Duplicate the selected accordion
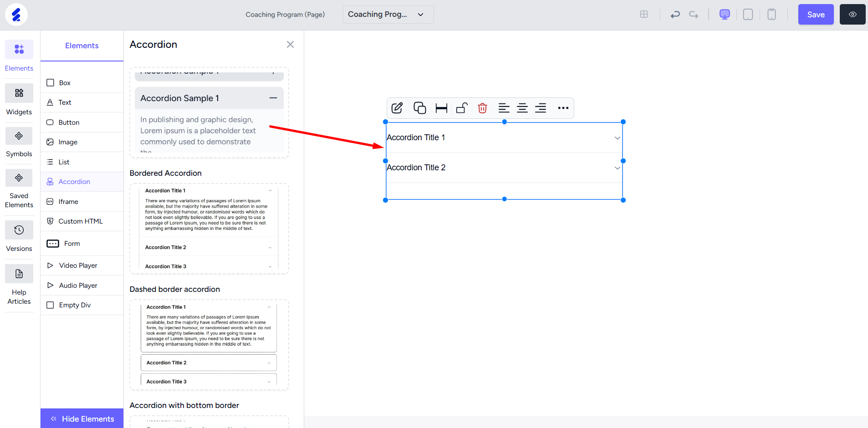This screenshot has width=868, height=428. click(x=419, y=108)
